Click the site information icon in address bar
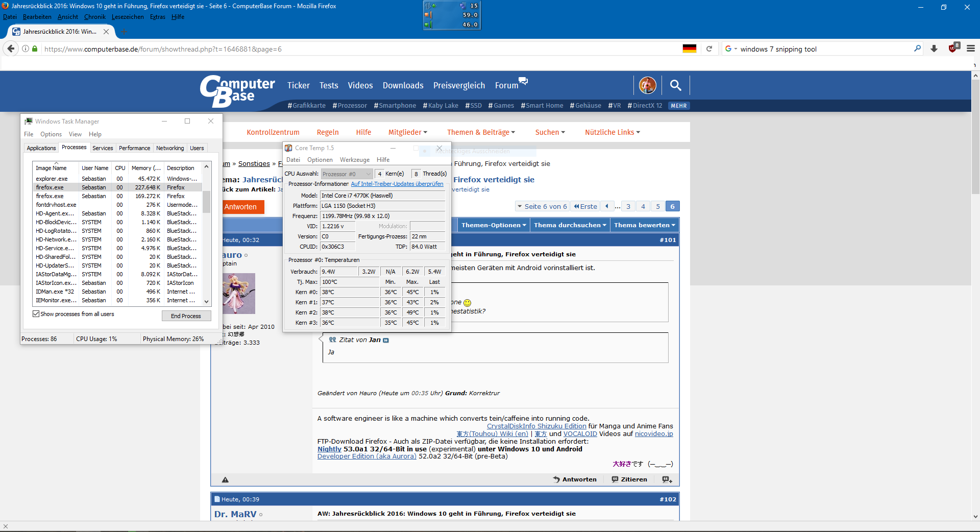 pyautogui.click(x=26, y=49)
